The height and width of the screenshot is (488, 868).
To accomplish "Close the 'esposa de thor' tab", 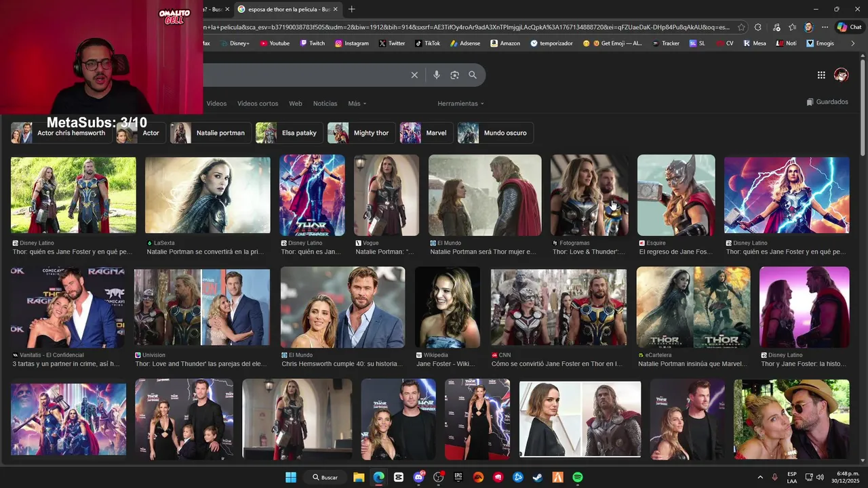I will [x=335, y=9].
